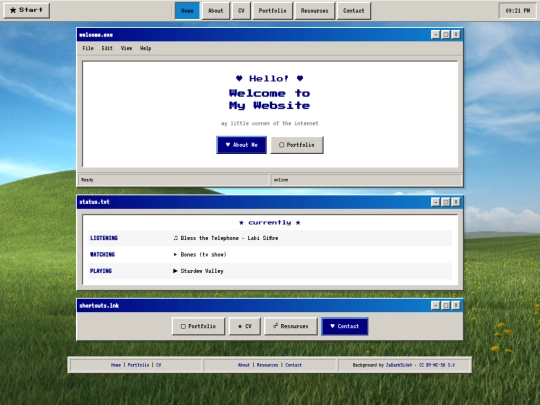Click the Contact link in the footer

tap(293, 365)
